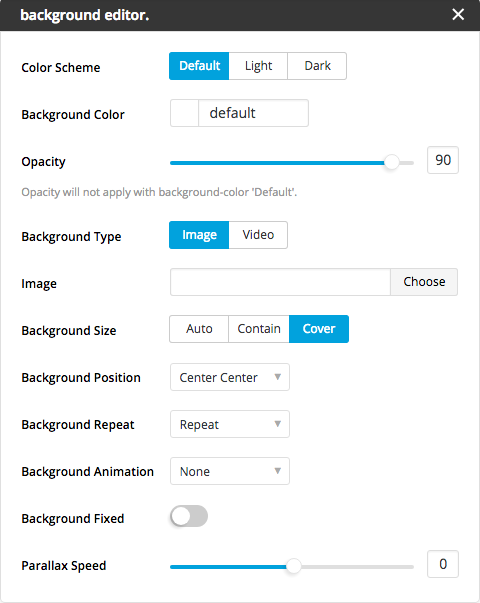The height and width of the screenshot is (603, 480).
Task: Open the Background Position dropdown
Action: coord(230,377)
